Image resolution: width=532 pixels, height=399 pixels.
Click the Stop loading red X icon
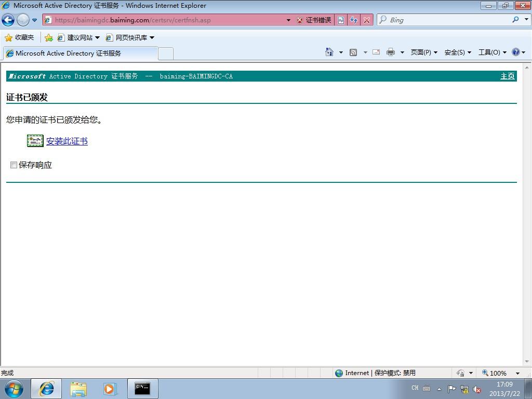[367, 20]
